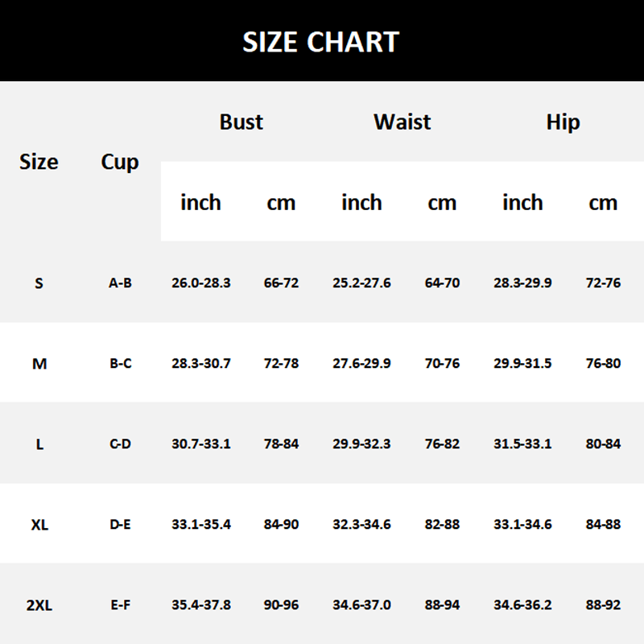Image resolution: width=644 pixels, height=644 pixels.
Task: Click the Cup column header
Action: [120, 162]
